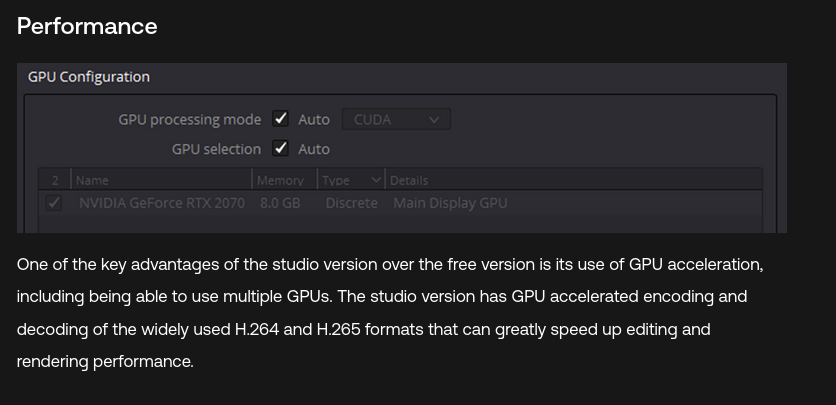The image size is (836, 405).
Task: Click the 8.0 GB memory cell
Action: 280,203
